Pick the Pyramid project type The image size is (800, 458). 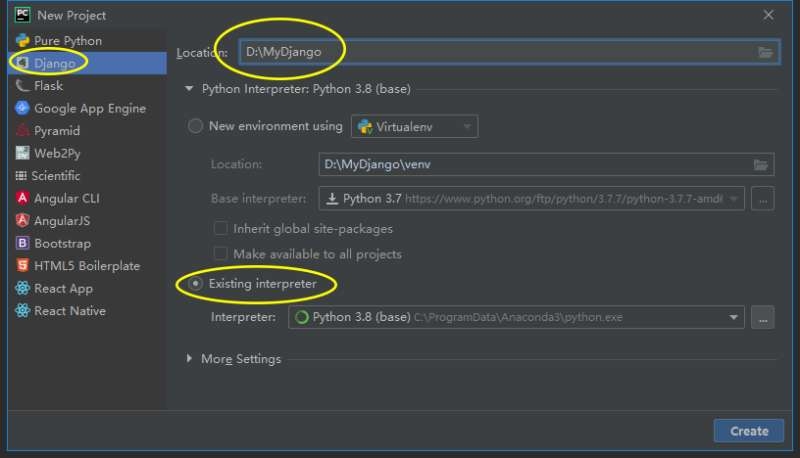56,131
